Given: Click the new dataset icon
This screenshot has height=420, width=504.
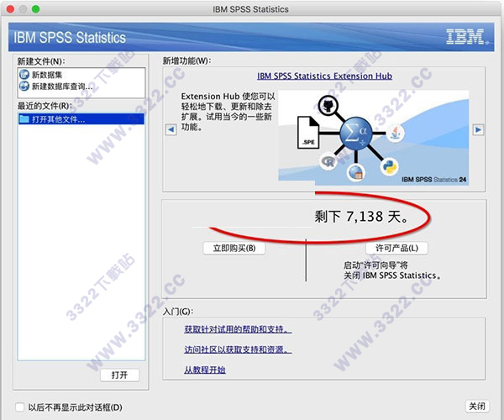Looking at the screenshot, I should click(24, 75).
